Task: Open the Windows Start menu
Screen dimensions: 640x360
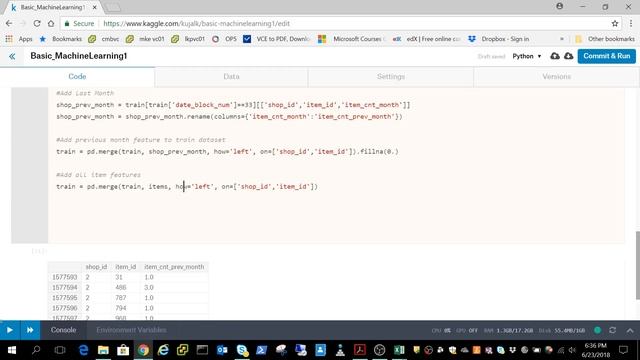Action: pos(11,350)
